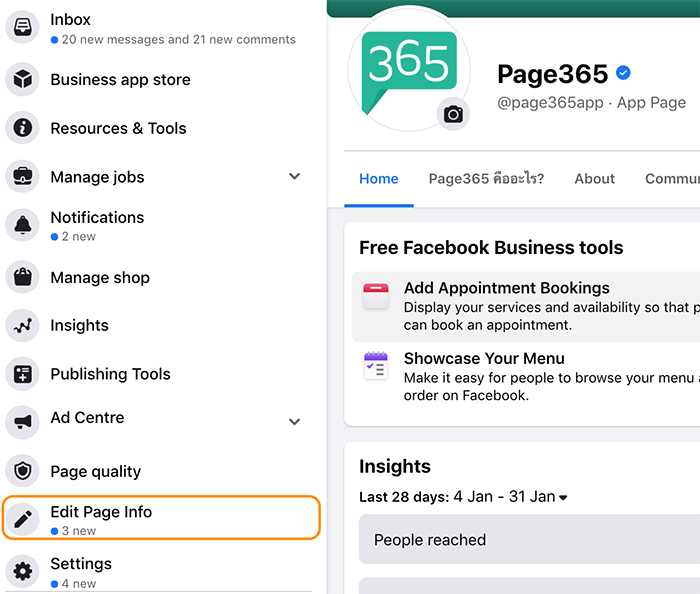Open the Inbox menu label
The height and width of the screenshot is (594, 700).
tap(71, 20)
